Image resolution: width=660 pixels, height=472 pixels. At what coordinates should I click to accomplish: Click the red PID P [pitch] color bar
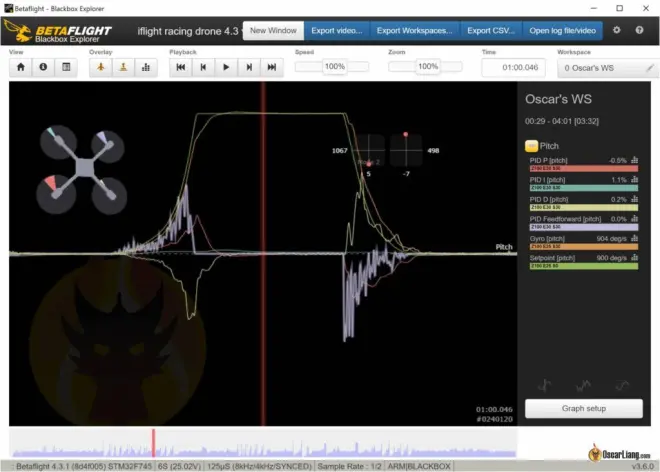[584, 168]
